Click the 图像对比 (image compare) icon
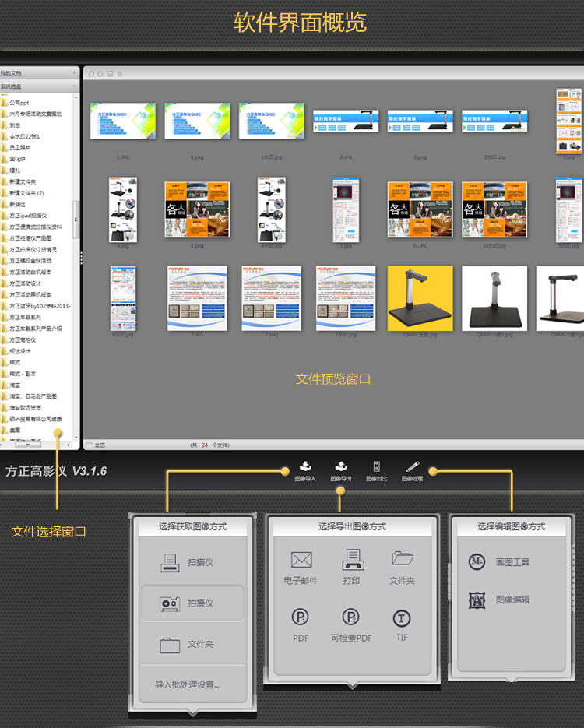This screenshot has height=728, width=584. click(376, 468)
